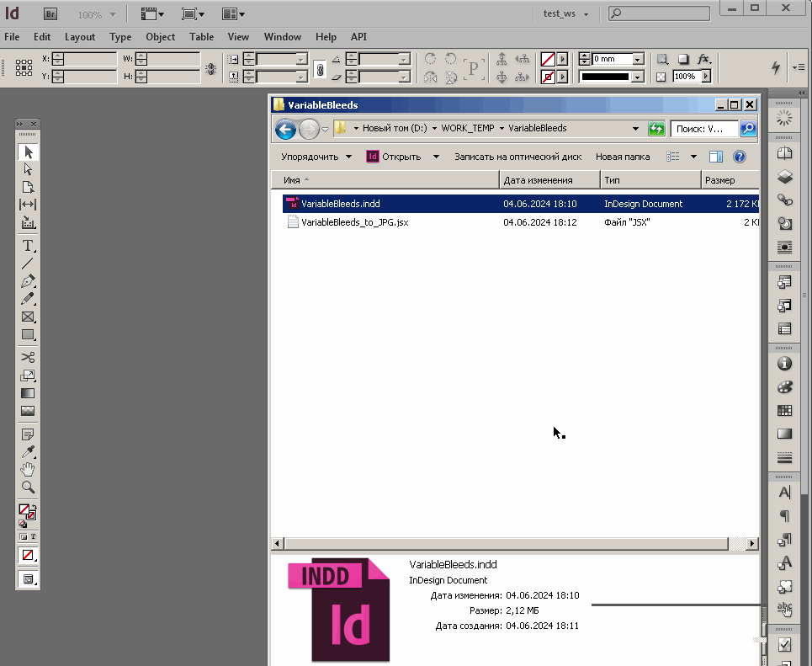Click Записать на оптический диск
This screenshot has height=666, width=812.
pyautogui.click(x=517, y=157)
